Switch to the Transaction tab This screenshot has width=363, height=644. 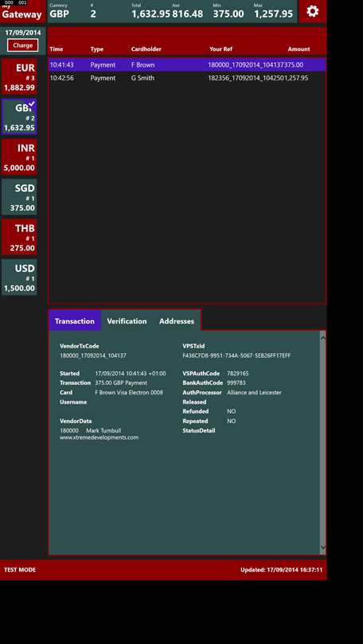[75, 320]
